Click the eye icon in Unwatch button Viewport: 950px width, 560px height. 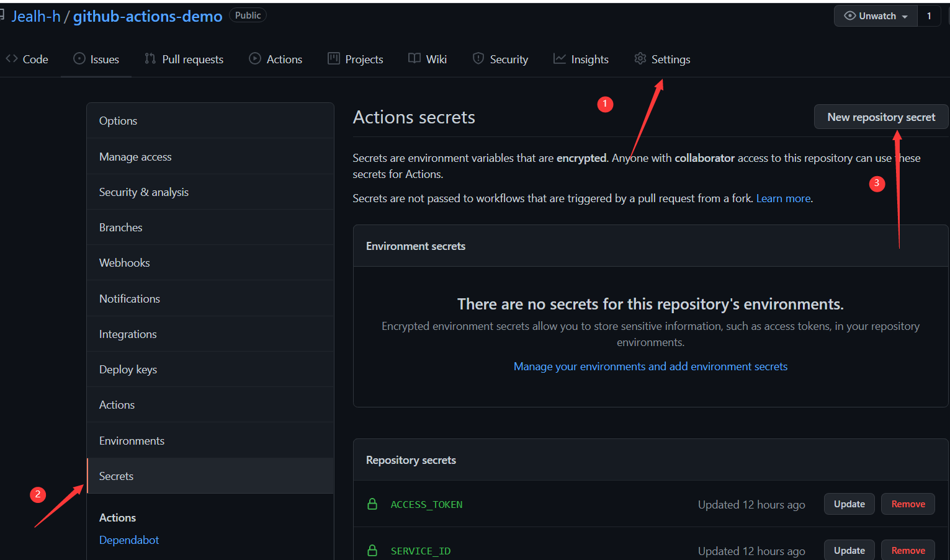tap(850, 16)
